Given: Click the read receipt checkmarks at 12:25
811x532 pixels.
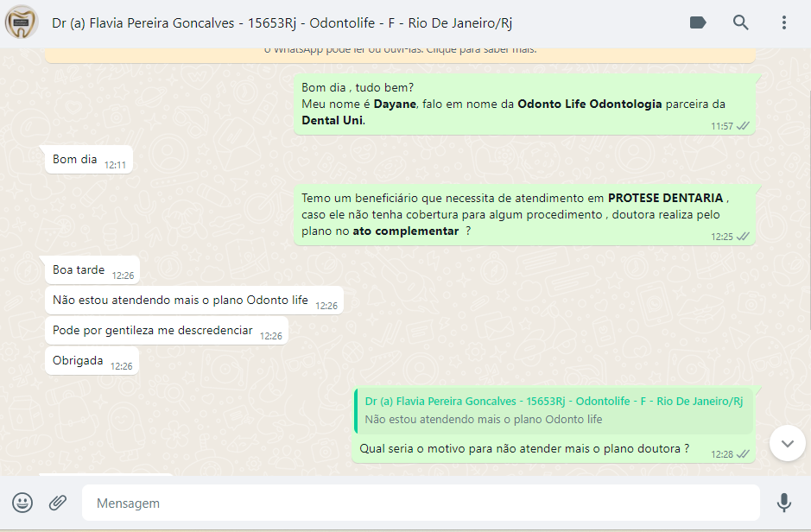Looking at the screenshot, I should [744, 237].
